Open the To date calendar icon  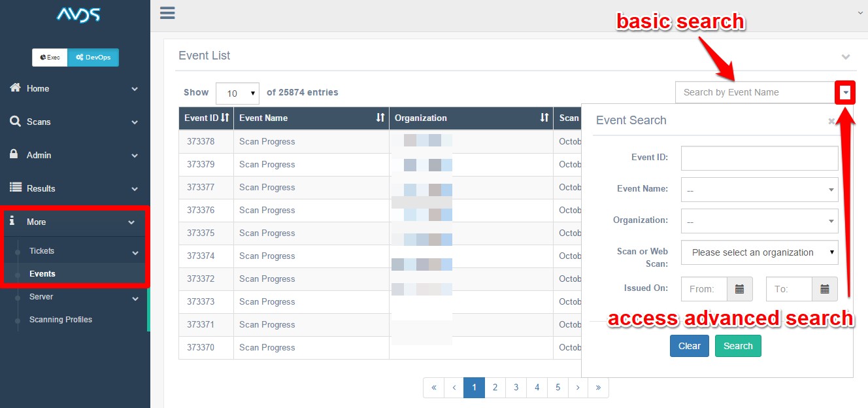coord(825,289)
